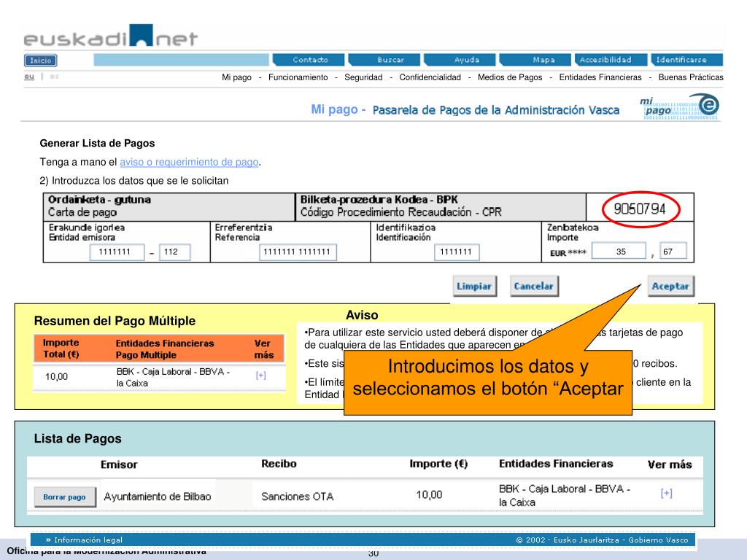Select the Ayuntamiento de Bilbao emisor cell

(158, 497)
